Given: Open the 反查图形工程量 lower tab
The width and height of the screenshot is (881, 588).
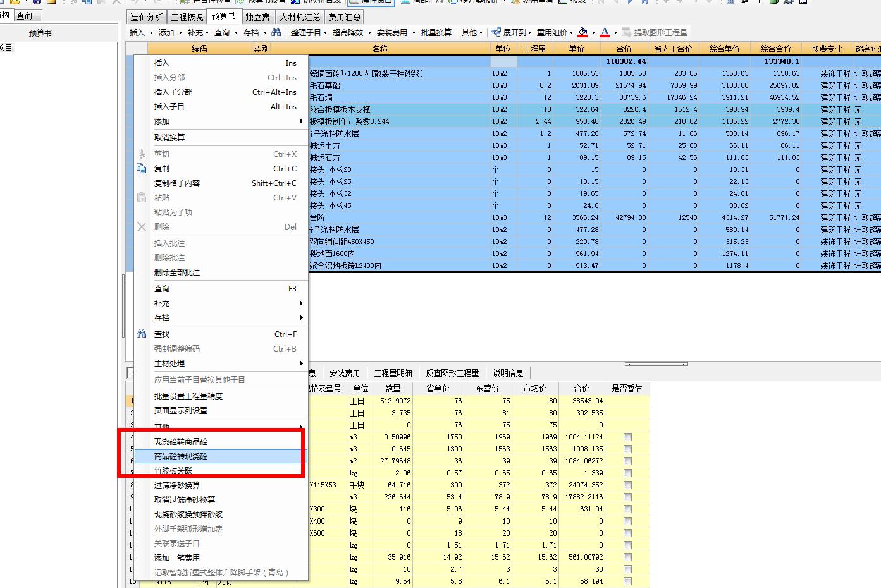Looking at the screenshot, I should pyautogui.click(x=452, y=373).
